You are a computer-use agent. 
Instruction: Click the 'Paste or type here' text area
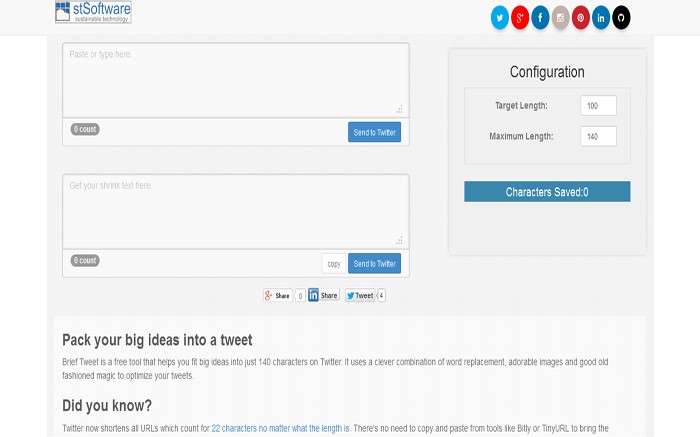coord(235,80)
